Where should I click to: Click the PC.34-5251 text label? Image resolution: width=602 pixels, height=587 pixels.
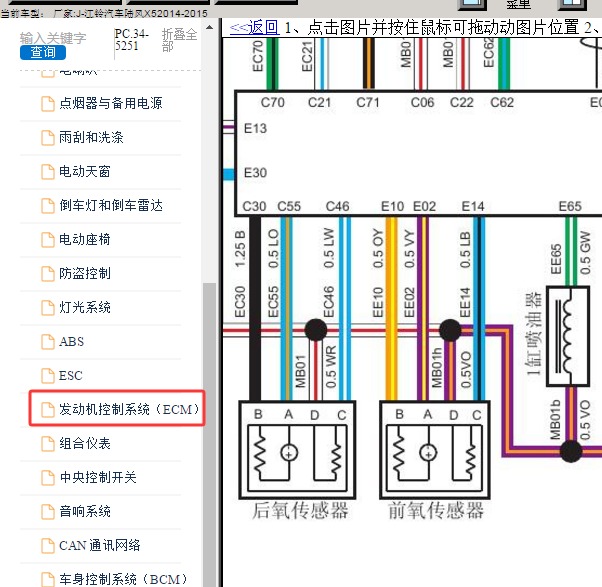tap(131, 40)
